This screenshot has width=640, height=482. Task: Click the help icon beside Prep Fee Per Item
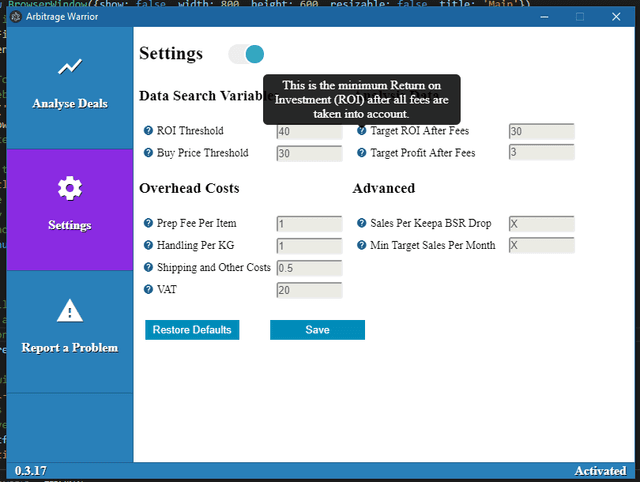pyautogui.click(x=148, y=223)
